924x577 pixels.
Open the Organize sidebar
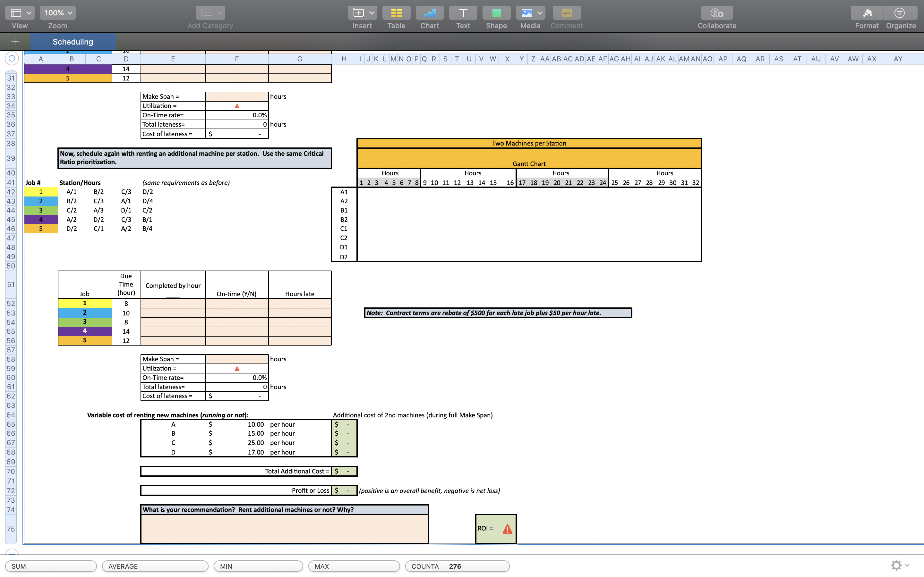click(x=900, y=13)
